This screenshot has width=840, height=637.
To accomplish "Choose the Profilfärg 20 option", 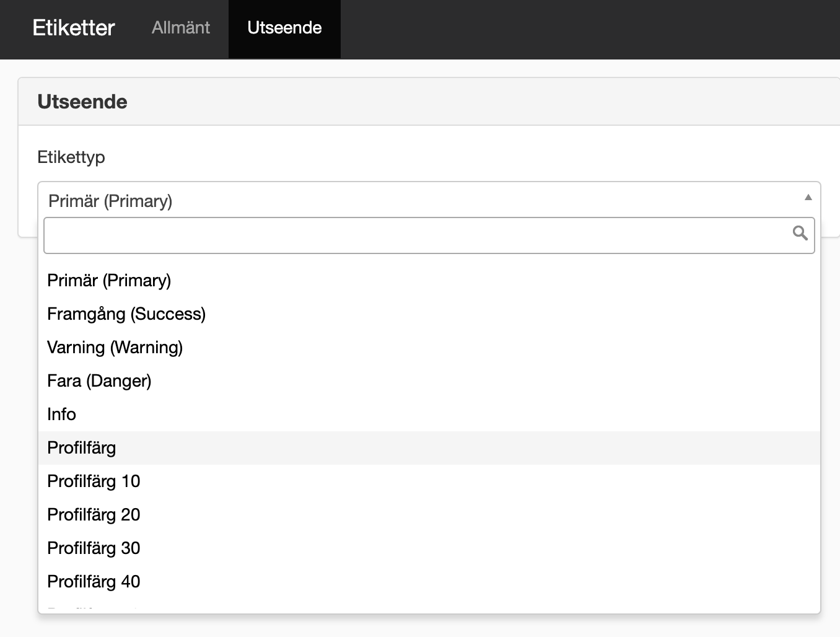I will [x=429, y=515].
